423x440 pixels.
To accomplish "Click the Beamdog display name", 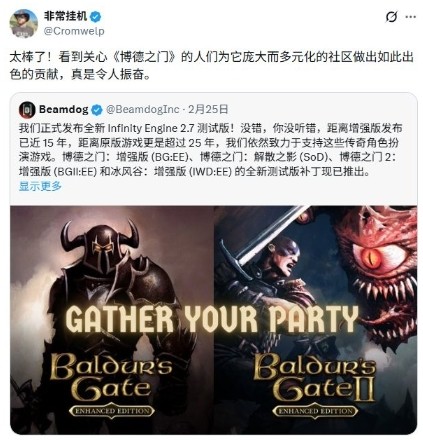I will (x=64, y=110).
